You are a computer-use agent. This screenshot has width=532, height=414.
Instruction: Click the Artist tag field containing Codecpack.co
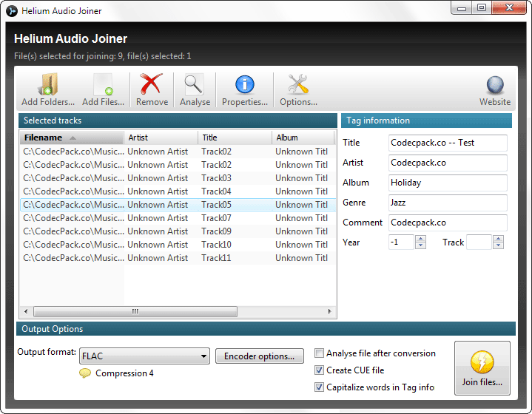[x=448, y=163]
